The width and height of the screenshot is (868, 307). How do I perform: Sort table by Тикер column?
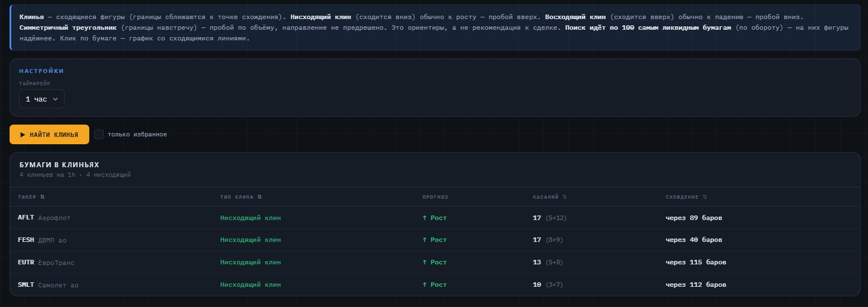coord(31,197)
